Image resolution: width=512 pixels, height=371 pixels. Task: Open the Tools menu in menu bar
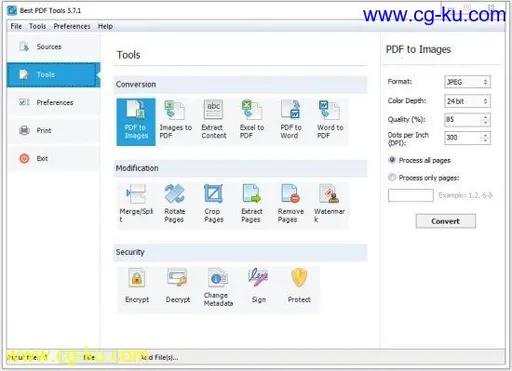click(x=37, y=26)
